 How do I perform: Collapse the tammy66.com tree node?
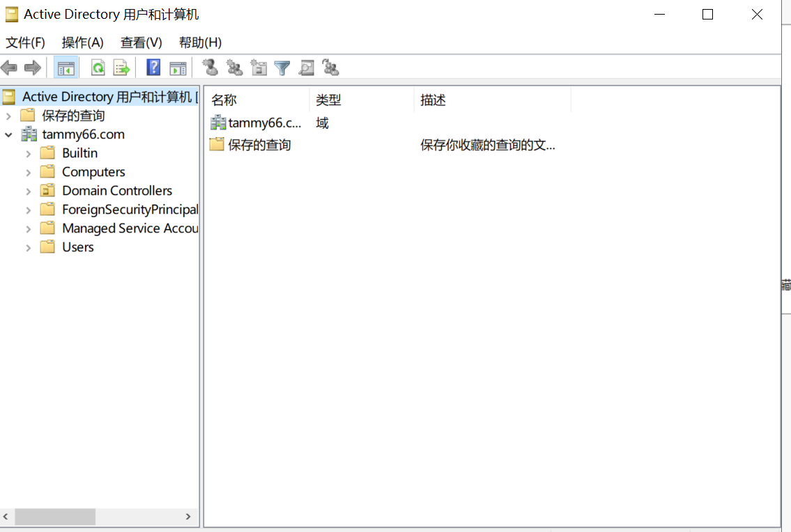(8, 134)
